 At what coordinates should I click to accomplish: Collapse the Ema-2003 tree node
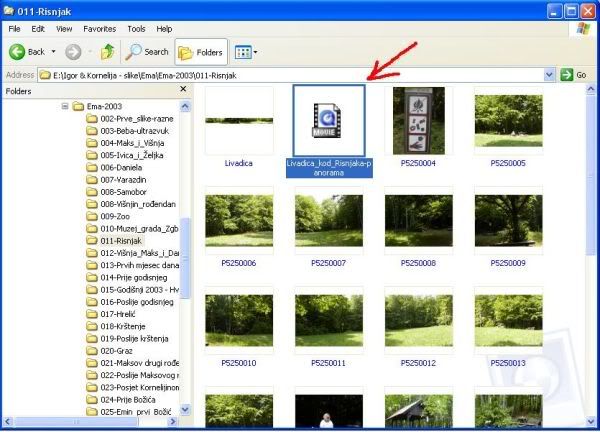coord(65,106)
